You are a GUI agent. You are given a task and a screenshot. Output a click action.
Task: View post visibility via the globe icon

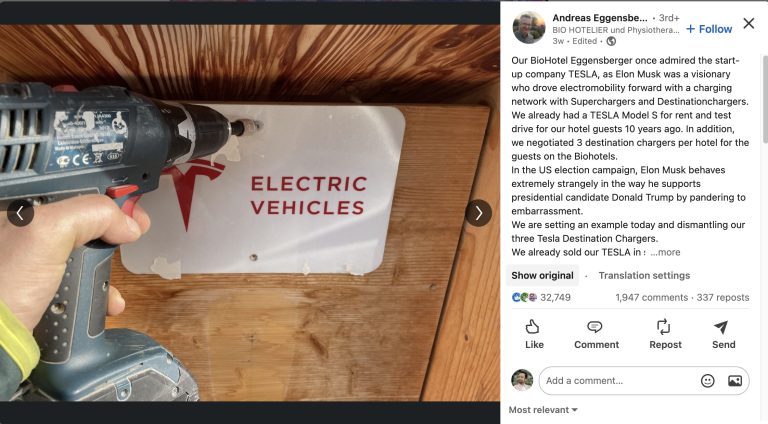pyautogui.click(x=611, y=41)
